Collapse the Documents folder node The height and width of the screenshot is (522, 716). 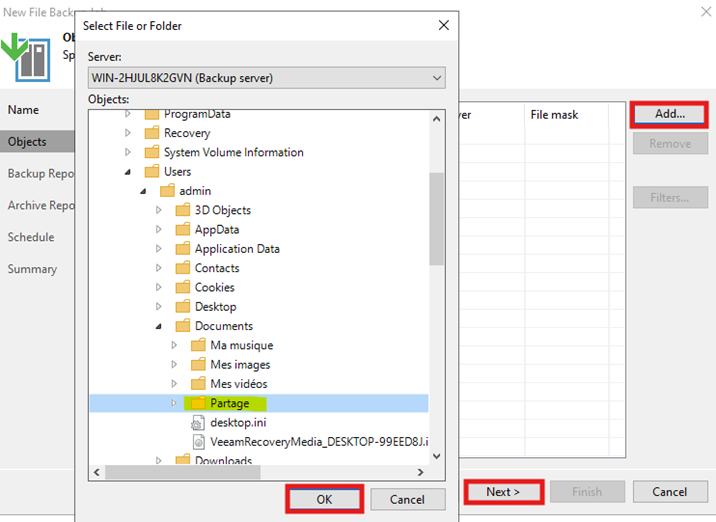[159, 326]
